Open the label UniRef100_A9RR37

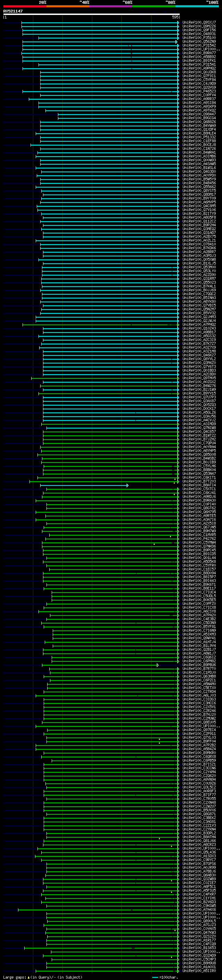click(199, 99)
